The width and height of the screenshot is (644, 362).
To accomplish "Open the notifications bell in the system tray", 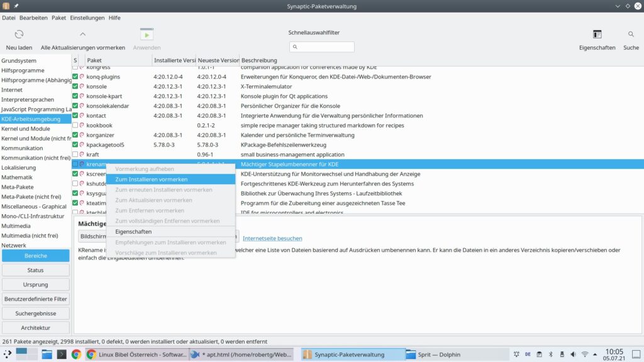I will click(x=516, y=354).
